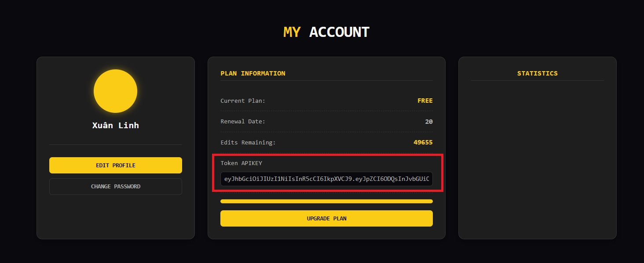Select the Current Plan label
The width and height of the screenshot is (644, 263).
[243, 101]
